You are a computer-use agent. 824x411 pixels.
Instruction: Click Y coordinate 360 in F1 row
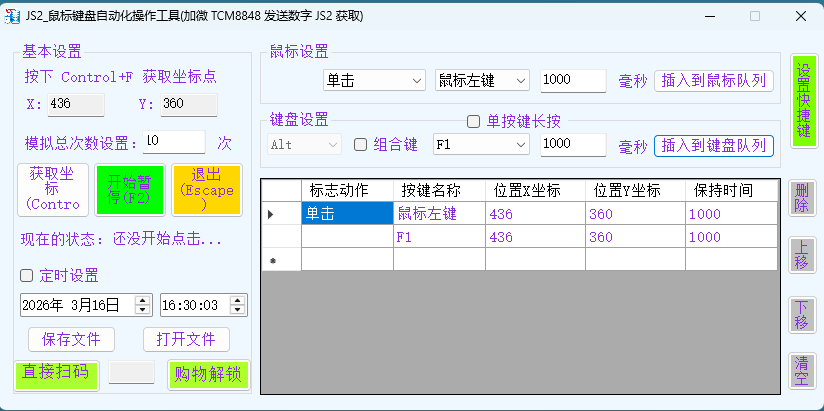click(x=635, y=237)
